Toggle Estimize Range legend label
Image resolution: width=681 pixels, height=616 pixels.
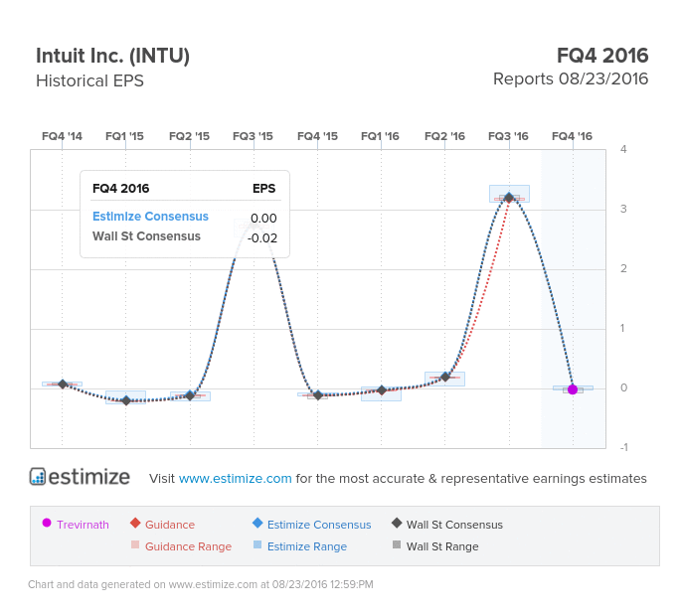tap(307, 546)
